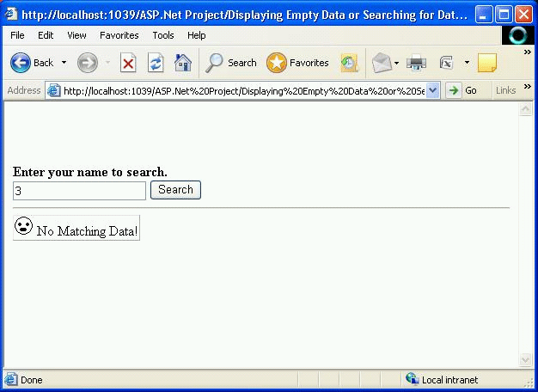Image resolution: width=538 pixels, height=392 pixels.
Task: Open the History icon
Action: [x=349, y=63]
